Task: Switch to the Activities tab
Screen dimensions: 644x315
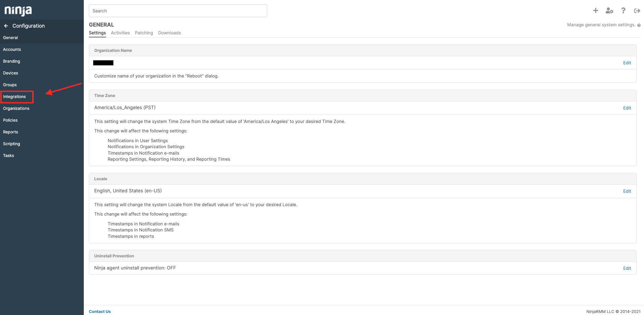Action: [120, 33]
